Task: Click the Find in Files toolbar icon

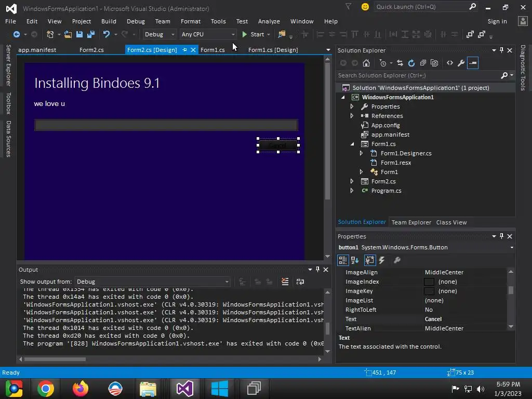Action: click(x=282, y=34)
